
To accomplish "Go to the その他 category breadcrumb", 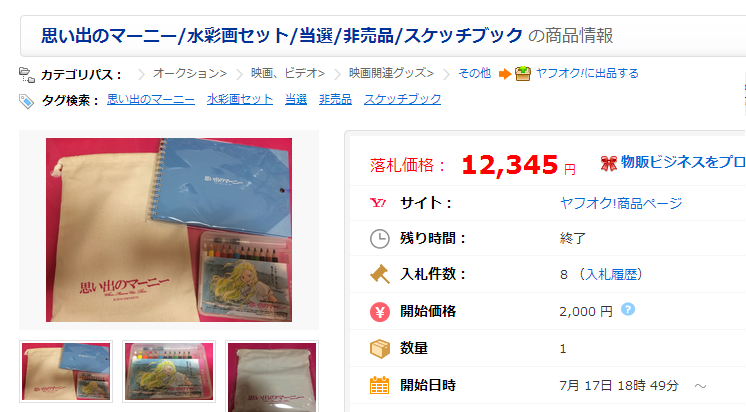I will pos(474,73).
